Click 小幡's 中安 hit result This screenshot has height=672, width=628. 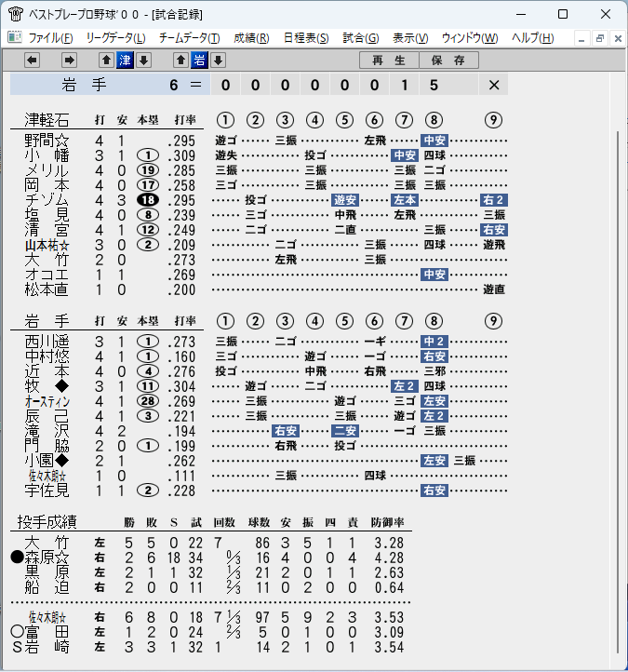pyautogui.click(x=405, y=155)
